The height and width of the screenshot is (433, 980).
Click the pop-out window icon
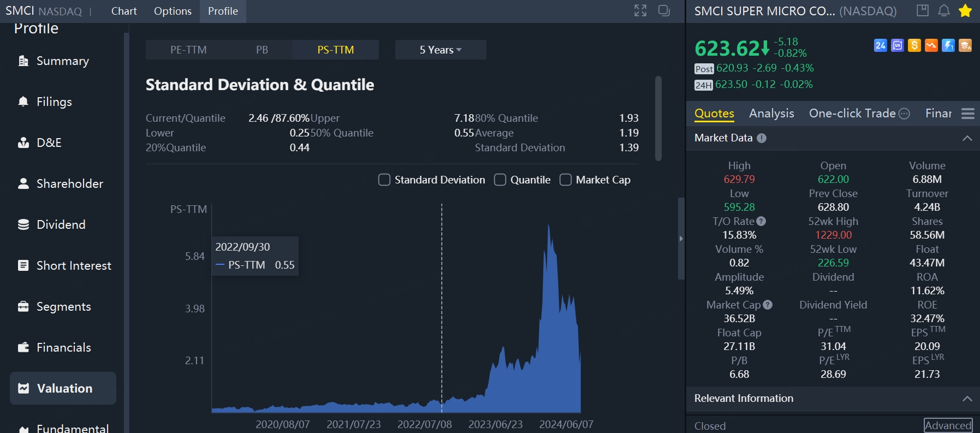coord(664,10)
